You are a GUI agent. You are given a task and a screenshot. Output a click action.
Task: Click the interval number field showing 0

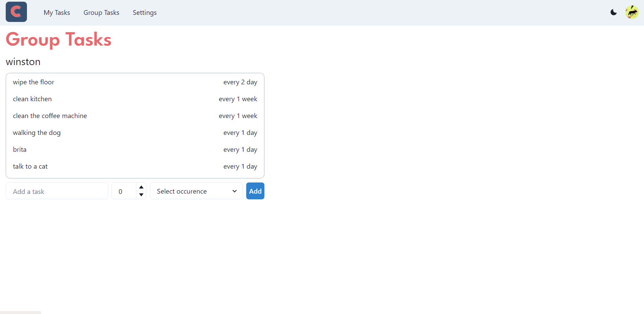pos(124,191)
